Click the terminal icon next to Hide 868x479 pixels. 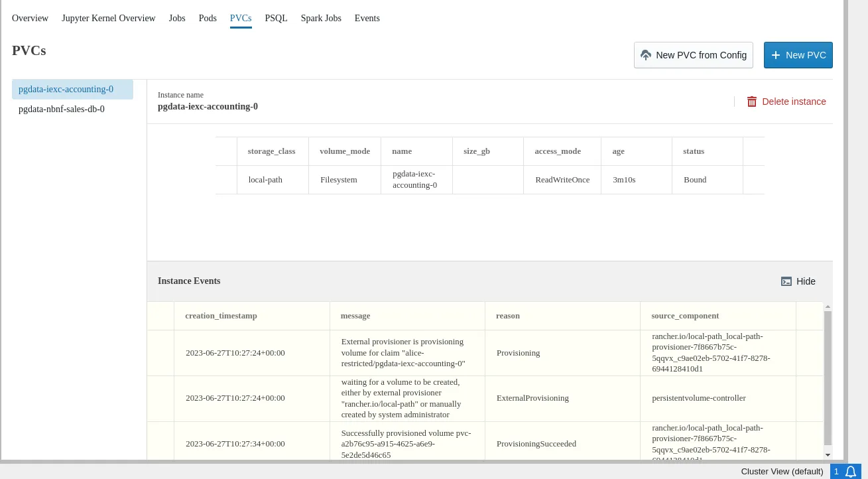(786, 281)
